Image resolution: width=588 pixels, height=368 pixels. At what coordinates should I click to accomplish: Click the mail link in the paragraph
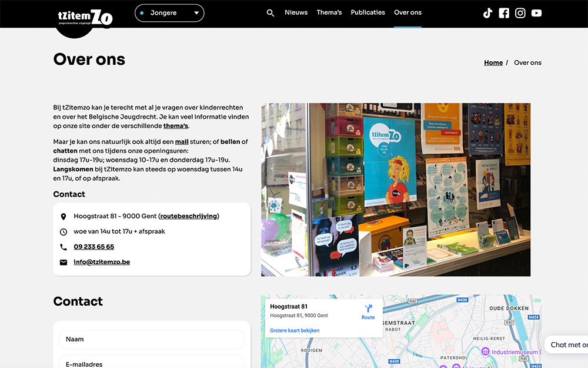click(182, 141)
